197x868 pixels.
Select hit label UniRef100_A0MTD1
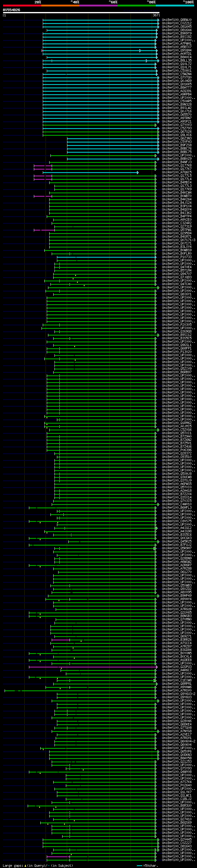coord(176,54)
